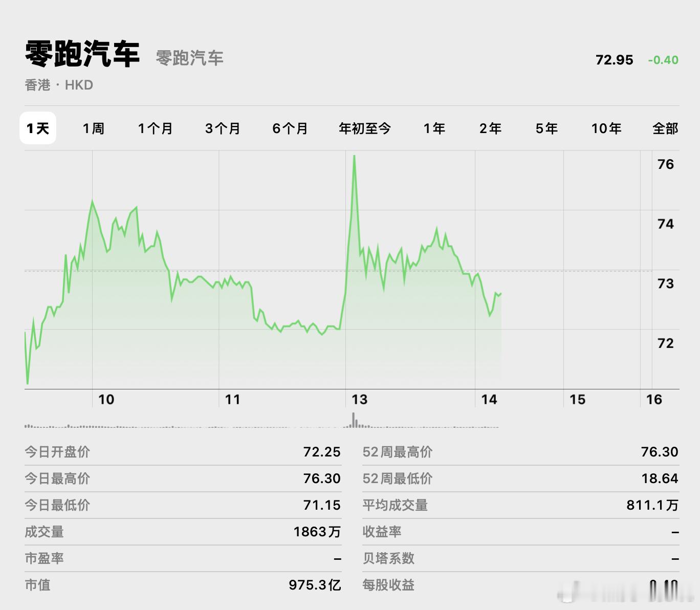Screen dimensions: 700x610
Task: Click the volume value 1863万
Action: pos(317,532)
